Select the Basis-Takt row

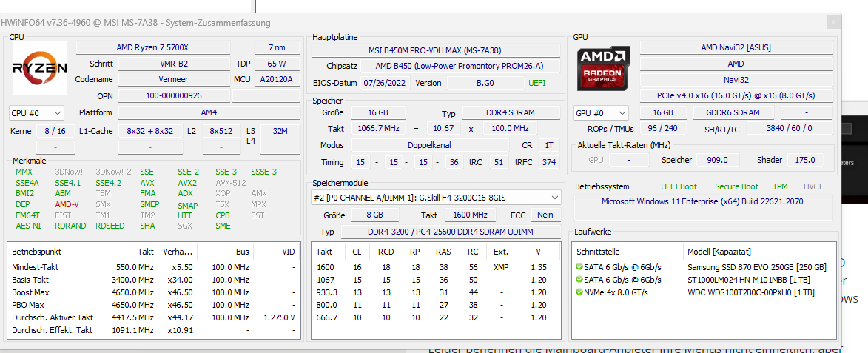(x=154, y=280)
